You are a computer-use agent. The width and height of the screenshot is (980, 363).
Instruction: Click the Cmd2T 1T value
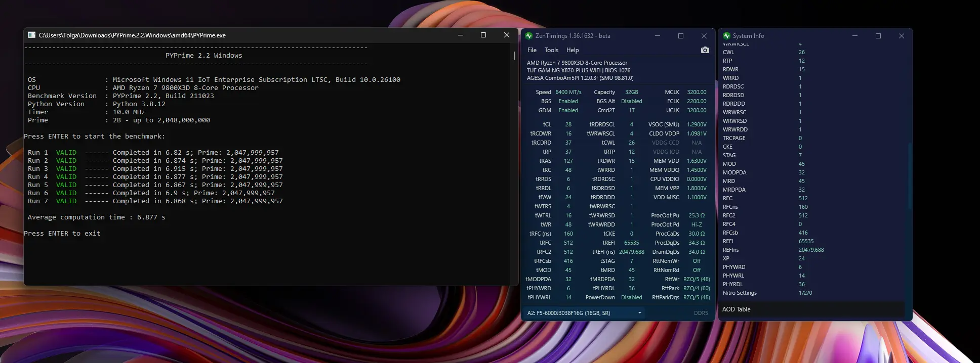(632, 110)
